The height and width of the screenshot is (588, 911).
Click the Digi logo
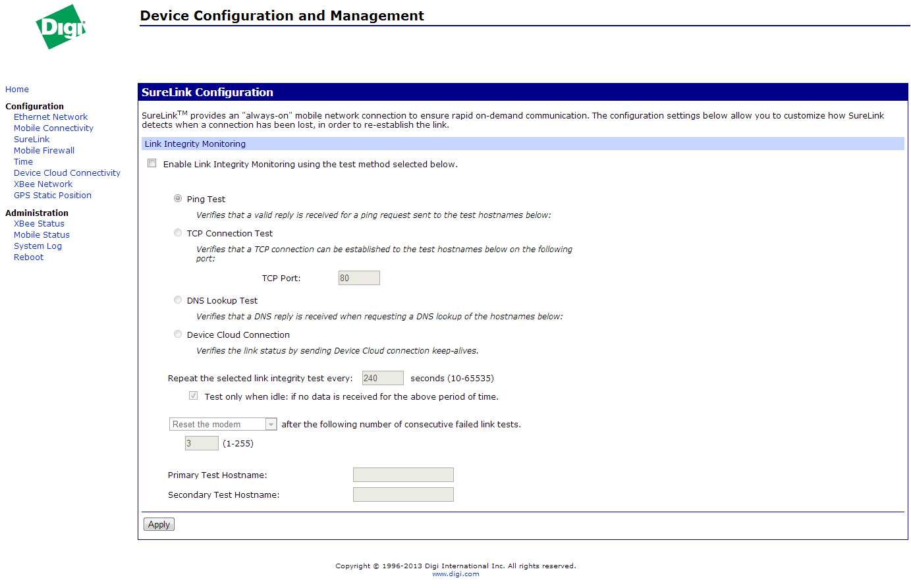(61, 28)
